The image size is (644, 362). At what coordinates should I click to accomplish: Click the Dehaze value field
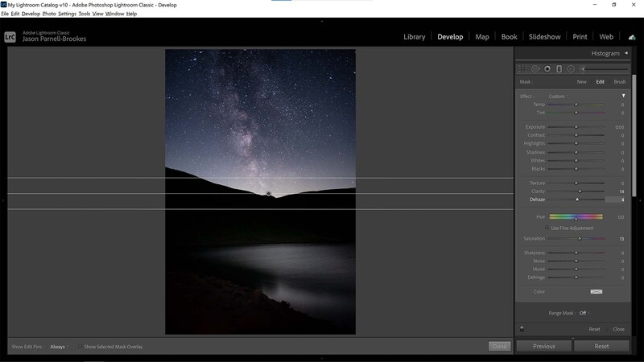[615, 200]
